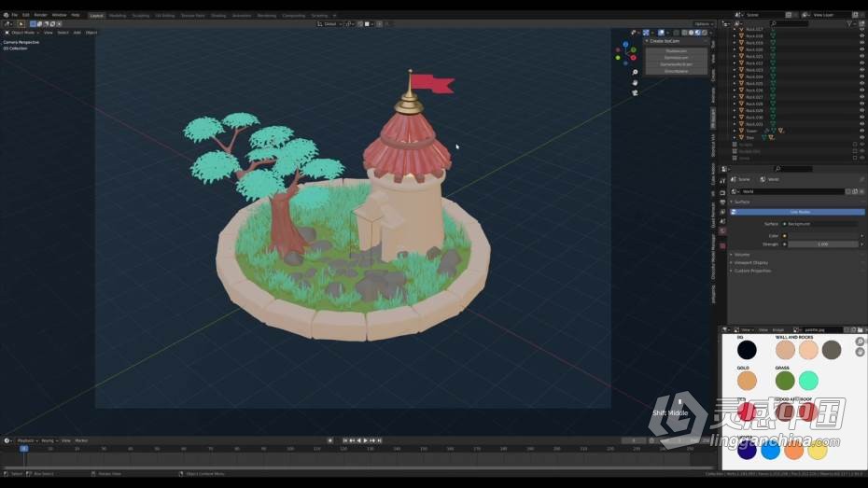Click the green grass swatch in the palette image

click(x=785, y=380)
